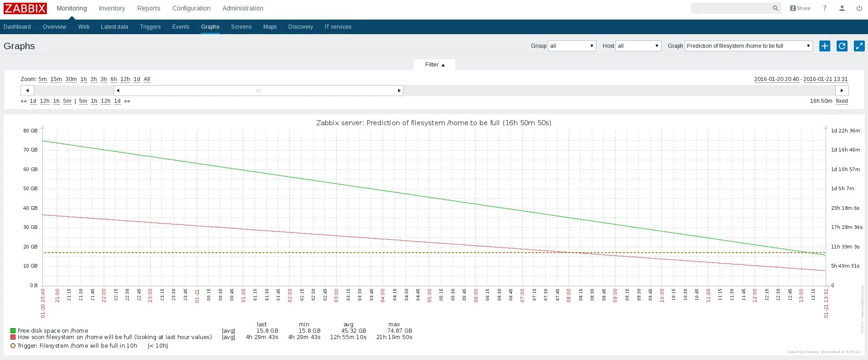The height and width of the screenshot is (360, 868).
Task: Open the help question mark icon
Action: (x=824, y=8)
